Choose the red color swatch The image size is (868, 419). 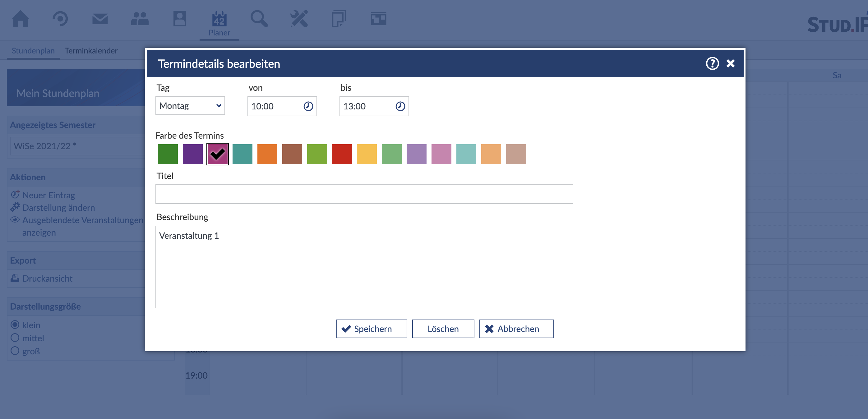coord(342,154)
